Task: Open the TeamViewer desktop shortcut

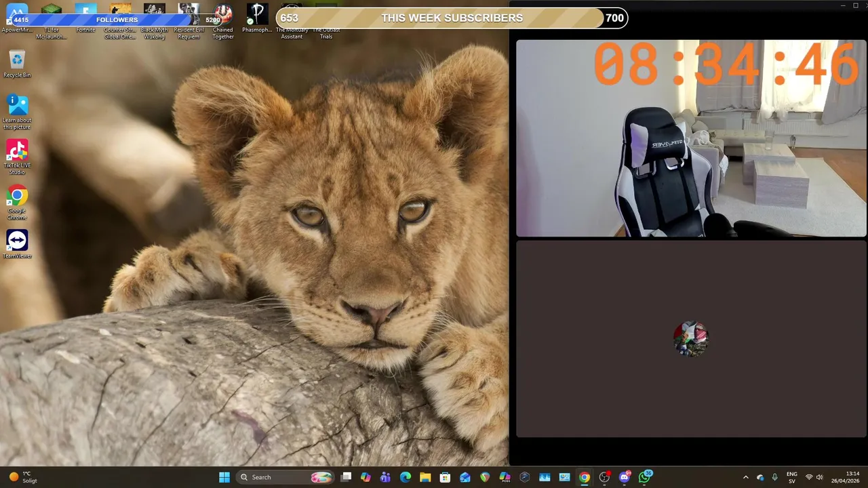Action: [x=17, y=245]
